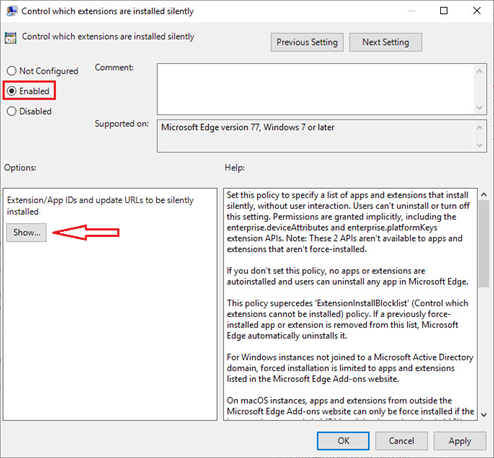
Task: Click Help pane scroll down arrow
Action: 484,415
